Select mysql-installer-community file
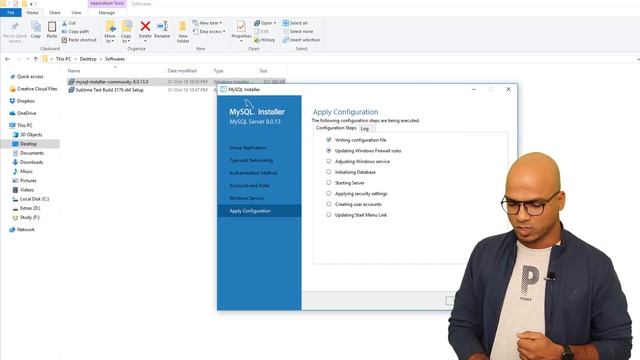Screen dimensions: 640x360 click(x=112, y=82)
